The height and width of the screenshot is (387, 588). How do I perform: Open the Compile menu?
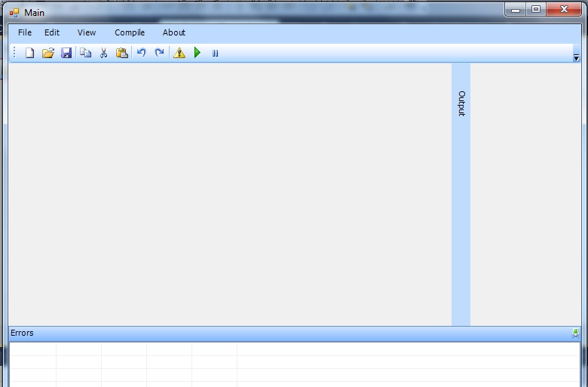[x=130, y=32]
